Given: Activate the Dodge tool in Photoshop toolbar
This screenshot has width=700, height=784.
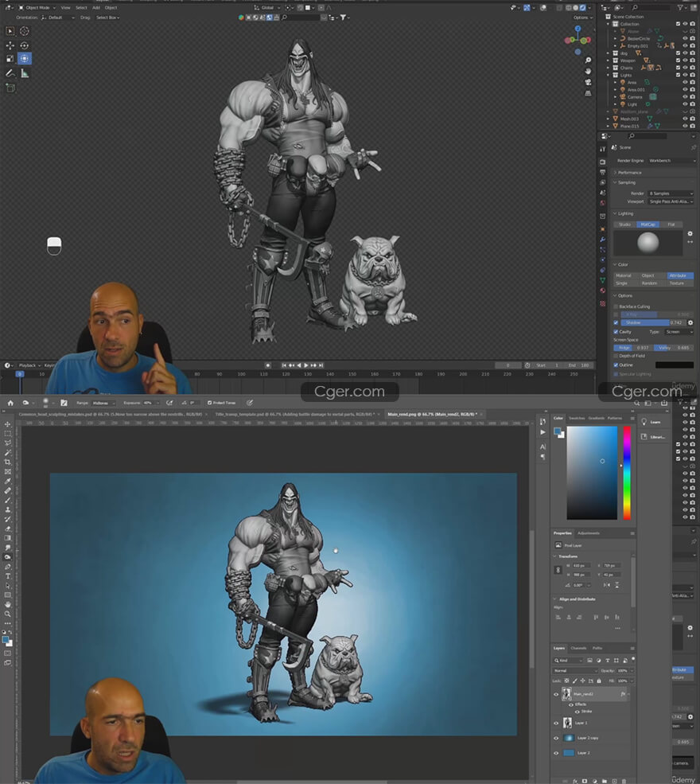Looking at the screenshot, I should 7,557.
